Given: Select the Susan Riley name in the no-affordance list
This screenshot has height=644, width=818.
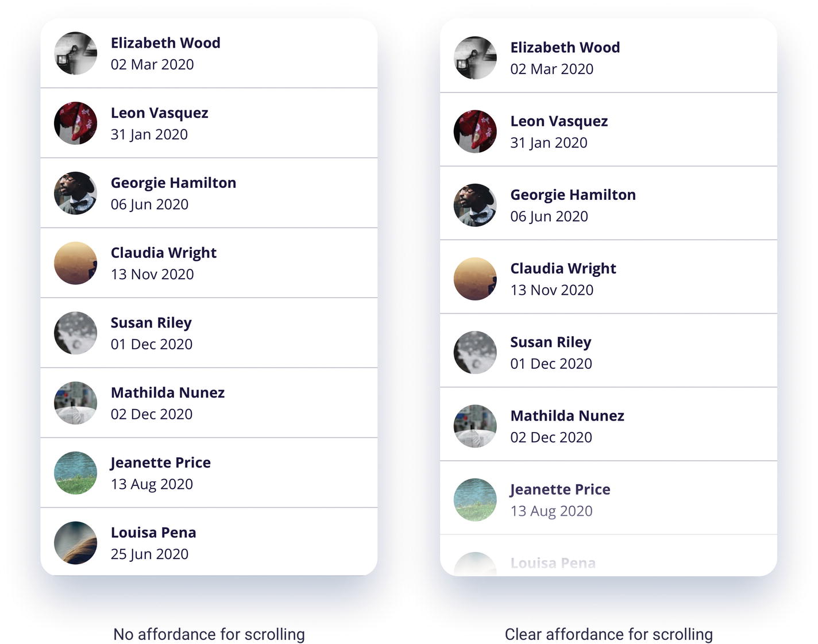Looking at the screenshot, I should tap(151, 323).
